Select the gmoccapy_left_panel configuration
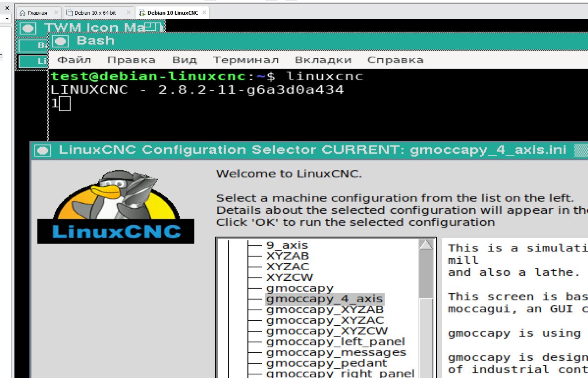 tap(335, 342)
